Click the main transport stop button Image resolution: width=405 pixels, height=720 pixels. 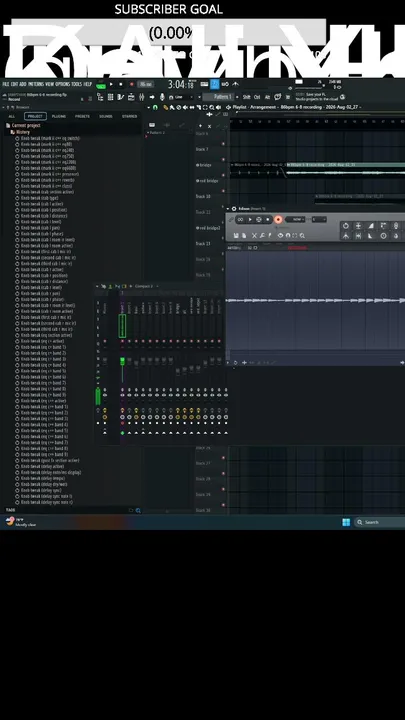point(121,84)
